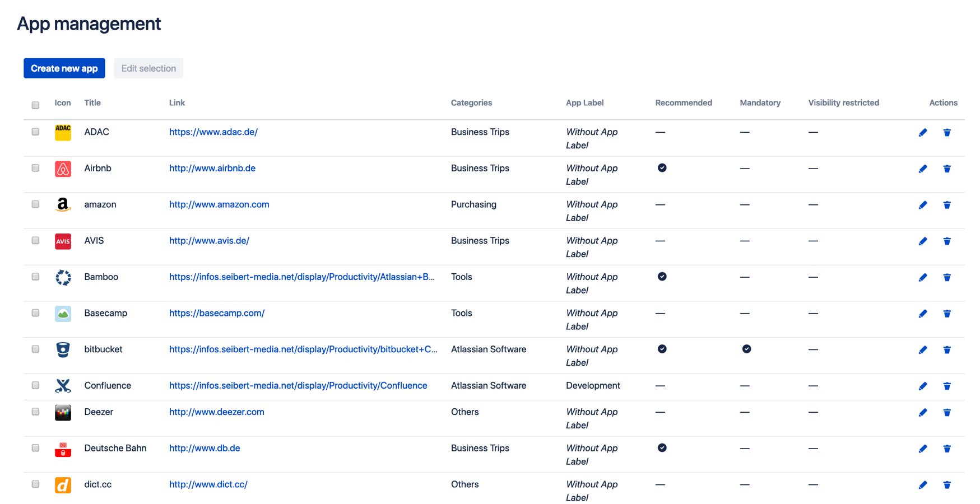Viewport: 980px width, 504px height.
Task: Follow the basecamp.com link
Action: 217,313
